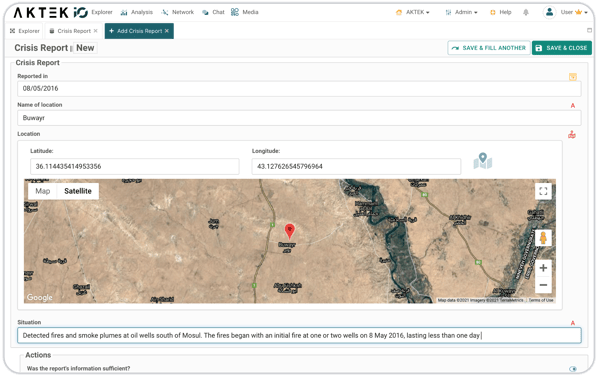Image resolution: width=600 pixels, height=376 pixels.
Task: Click the Name of location field
Action: pos(299,118)
